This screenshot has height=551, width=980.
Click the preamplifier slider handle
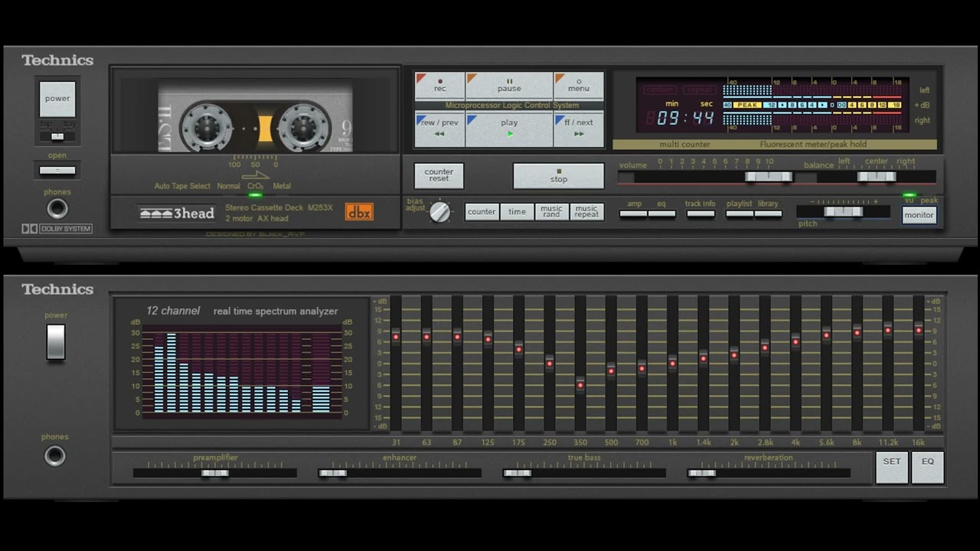point(215,473)
